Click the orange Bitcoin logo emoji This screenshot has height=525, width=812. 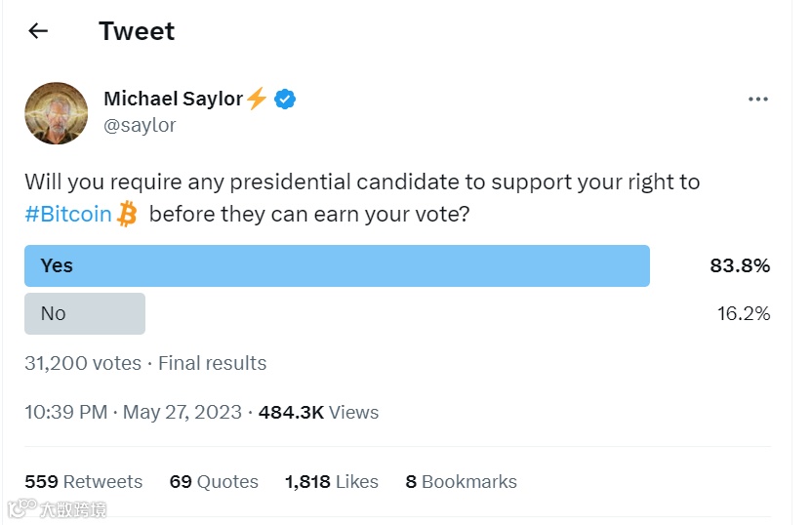127,214
